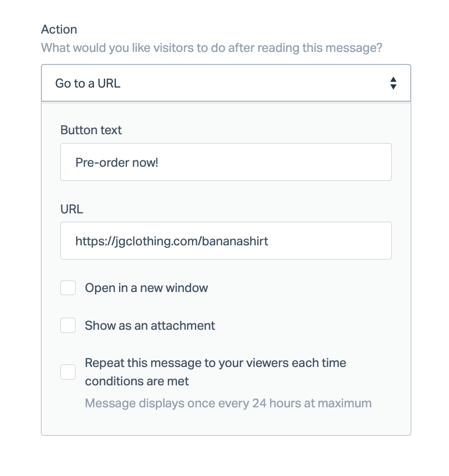The image size is (449, 476).
Task: Click the "Action" section heading
Action: pos(59,29)
